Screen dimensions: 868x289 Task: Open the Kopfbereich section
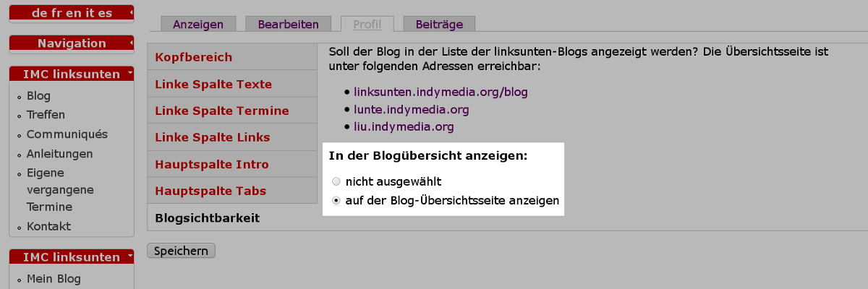pos(193,57)
